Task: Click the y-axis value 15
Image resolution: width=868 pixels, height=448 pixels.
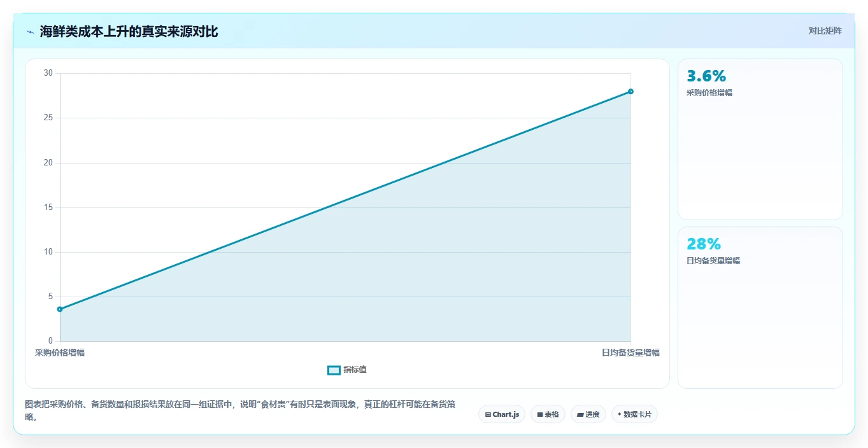Action: tap(48, 207)
